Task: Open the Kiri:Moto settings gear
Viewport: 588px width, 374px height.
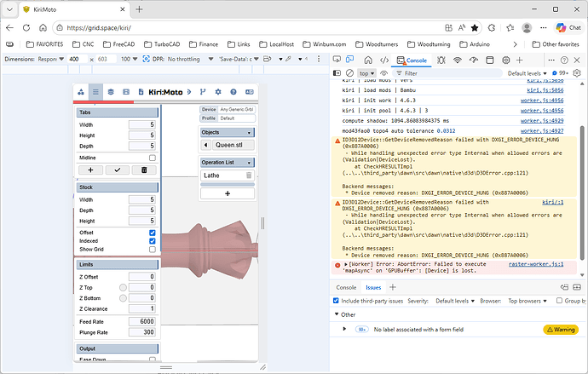Action: point(218,92)
